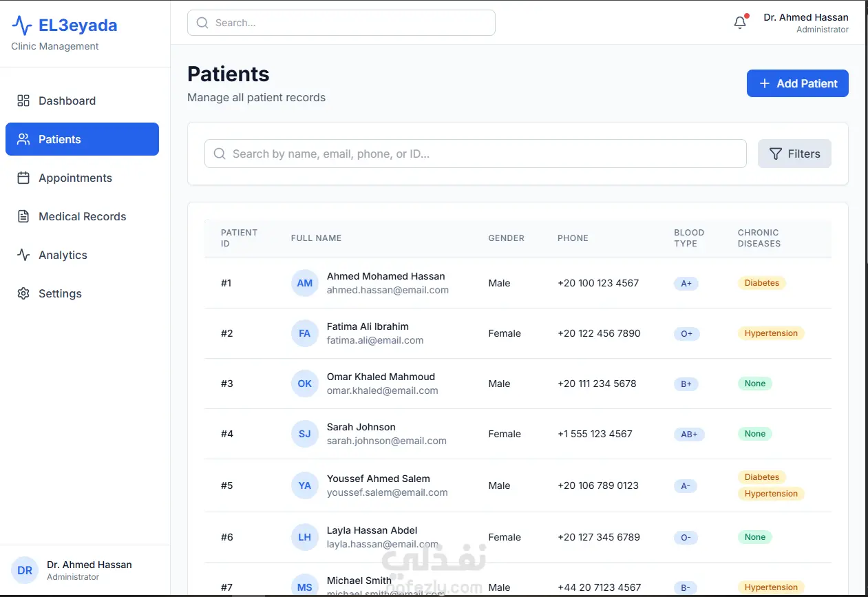868x597 pixels.
Task: Click the Dashboard grid icon in sidebar
Action: [23, 101]
